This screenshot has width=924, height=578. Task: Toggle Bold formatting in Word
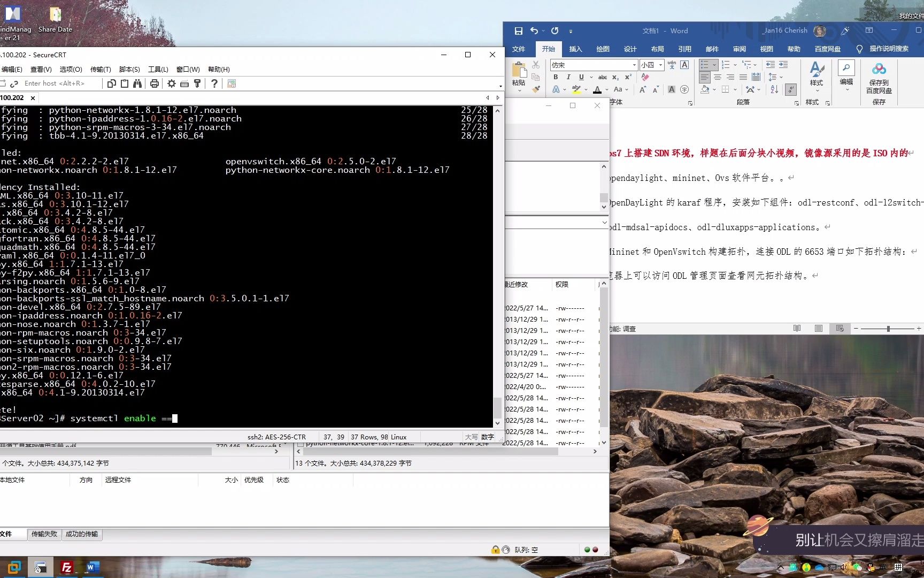coord(556,77)
